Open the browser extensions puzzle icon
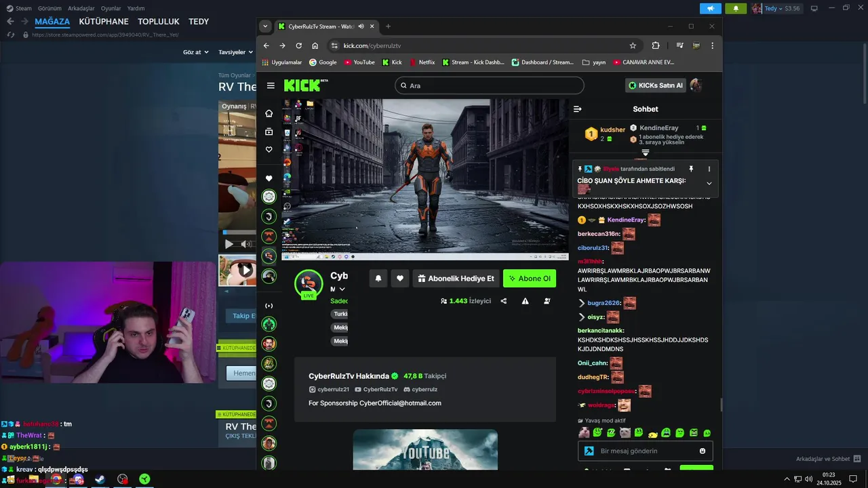This screenshot has height=488, width=868. [x=656, y=45]
